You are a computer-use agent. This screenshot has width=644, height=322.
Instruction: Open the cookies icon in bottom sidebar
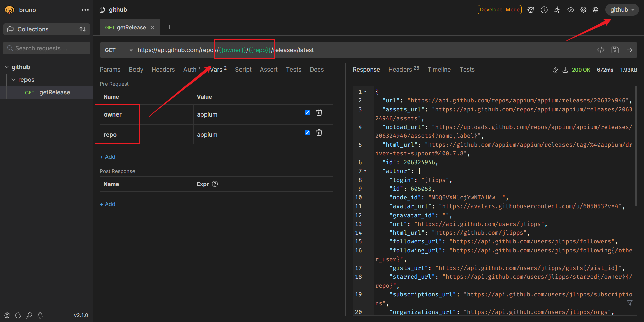pyautogui.click(x=18, y=315)
